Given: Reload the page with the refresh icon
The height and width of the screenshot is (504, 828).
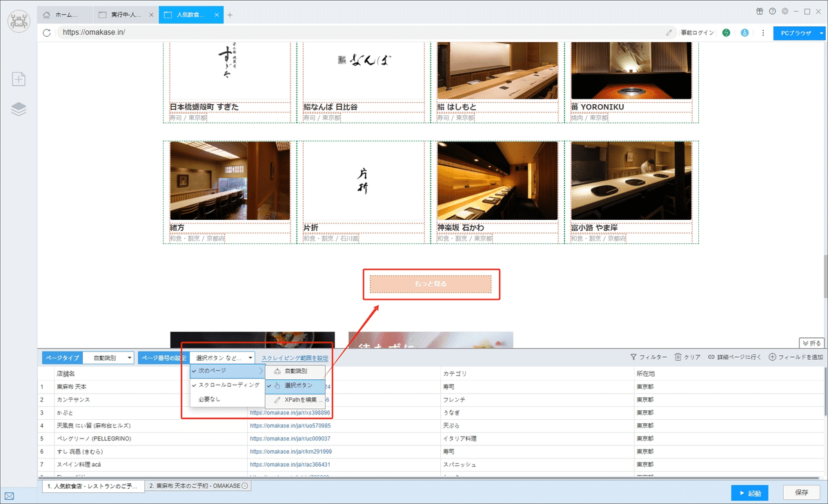Looking at the screenshot, I should pyautogui.click(x=47, y=32).
